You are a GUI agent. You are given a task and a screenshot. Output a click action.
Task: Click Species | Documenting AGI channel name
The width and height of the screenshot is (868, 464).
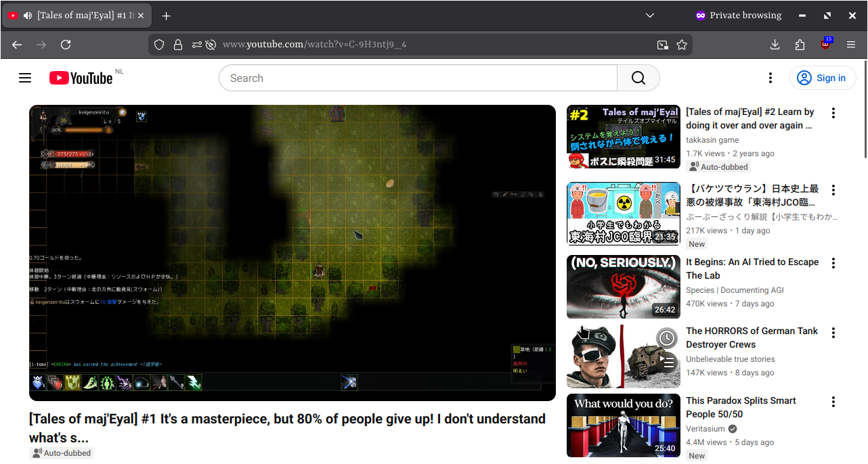(735, 290)
